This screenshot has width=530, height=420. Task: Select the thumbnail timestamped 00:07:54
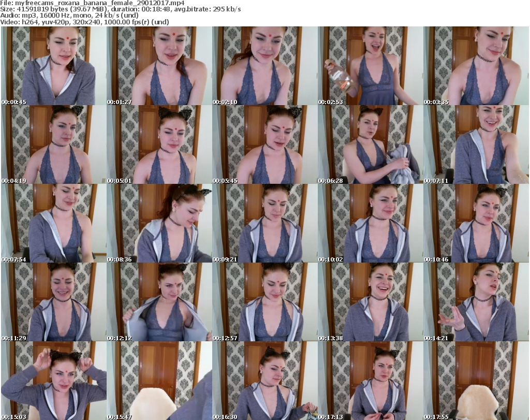pos(54,224)
